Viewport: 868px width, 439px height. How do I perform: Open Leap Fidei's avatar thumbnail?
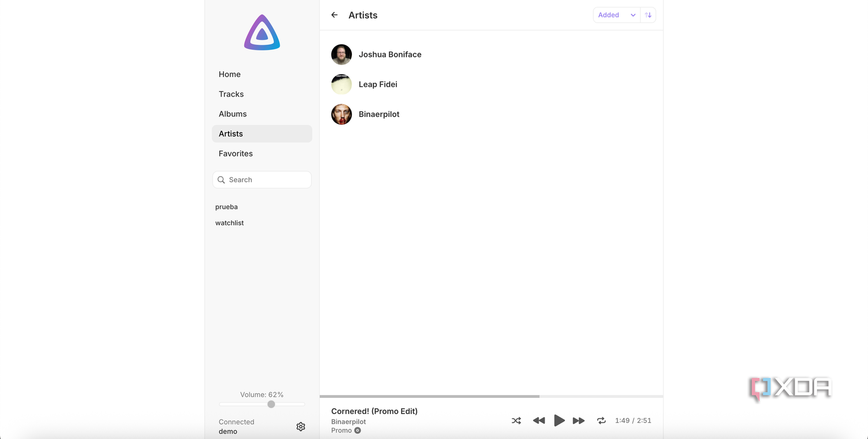coord(341,85)
